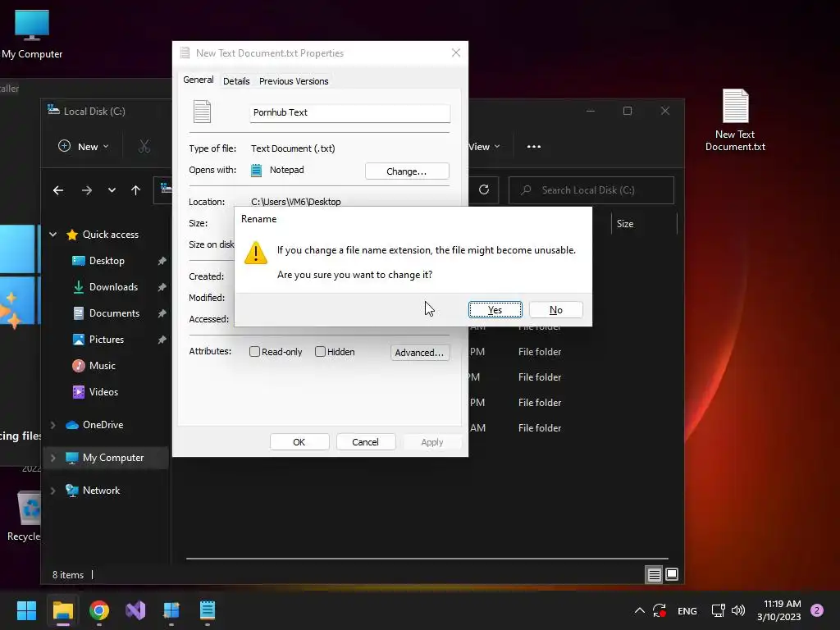Toggle the Read-only checkbox
The height and width of the screenshot is (630, 840).
(254, 352)
